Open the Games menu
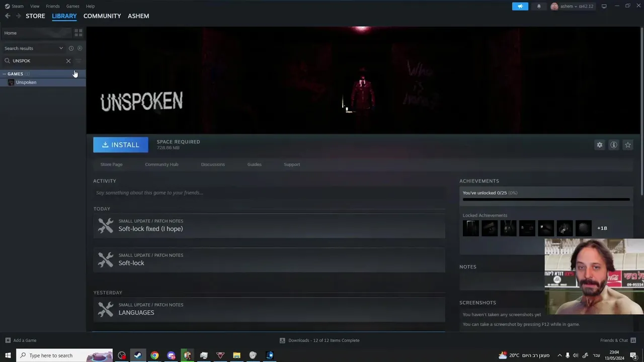Viewport: 644px width, 362px height. click(73, 6)
